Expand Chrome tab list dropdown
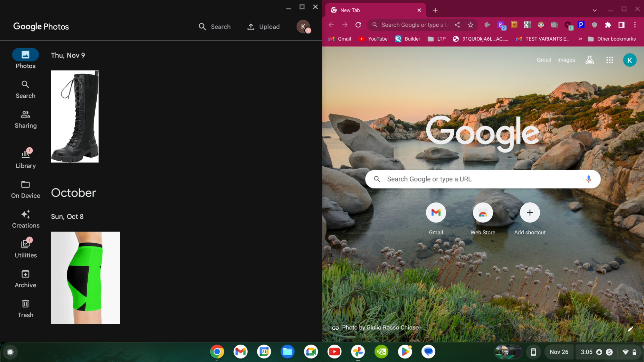 tap(595, 10)
